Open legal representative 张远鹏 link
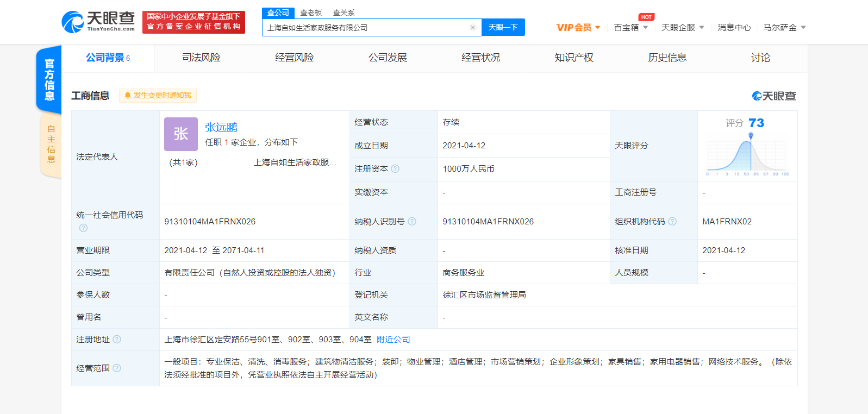 click(221, 127)
